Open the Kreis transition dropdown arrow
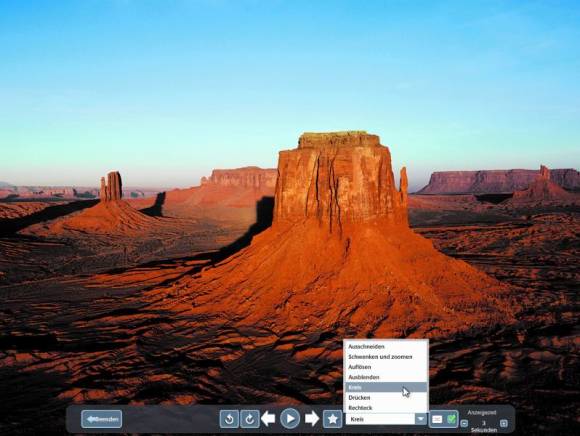The image size is (580, 436). [x=421, y=419]
